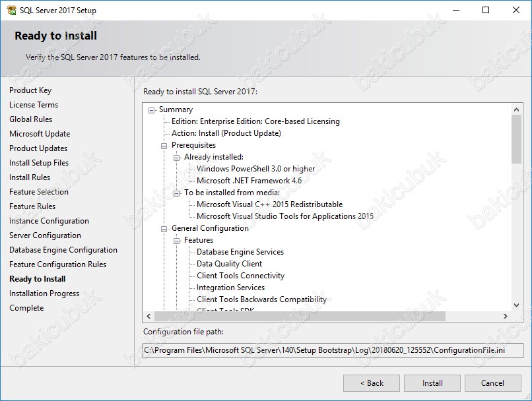
Task: Select Microsoft Update in the sidebar
Action: pyautogui.click(x=40, y=134)
